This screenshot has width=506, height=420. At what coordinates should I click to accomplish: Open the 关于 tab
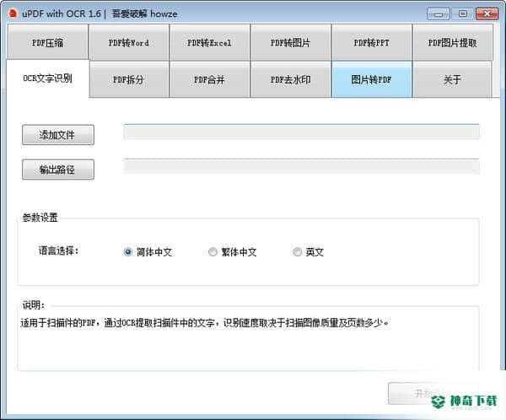pyautogui.click(x=452, y=79)
